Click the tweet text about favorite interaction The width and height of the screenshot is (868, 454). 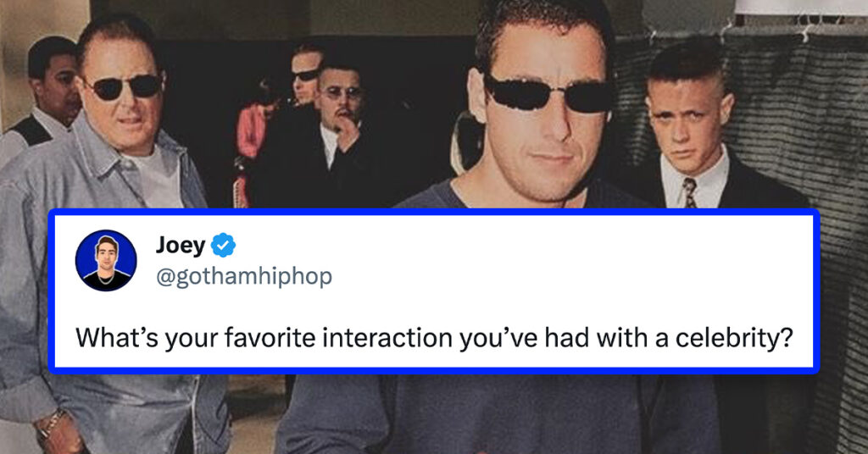tap(434, 337)
